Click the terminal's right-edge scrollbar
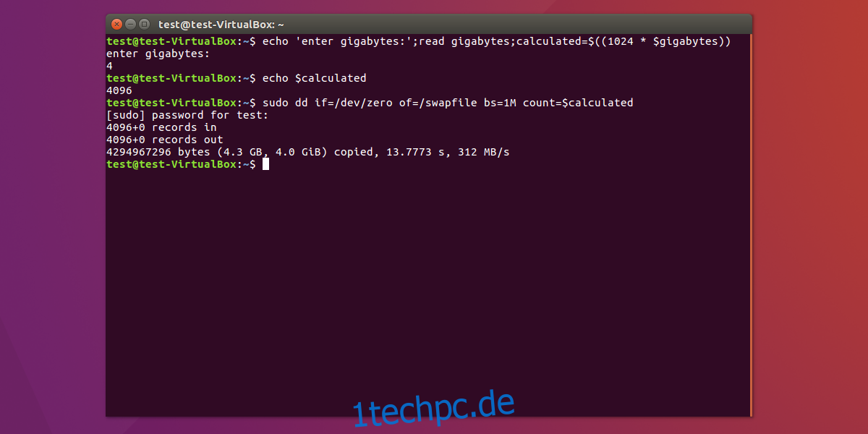Screen dimensions: 868x434 click(750, 224)
